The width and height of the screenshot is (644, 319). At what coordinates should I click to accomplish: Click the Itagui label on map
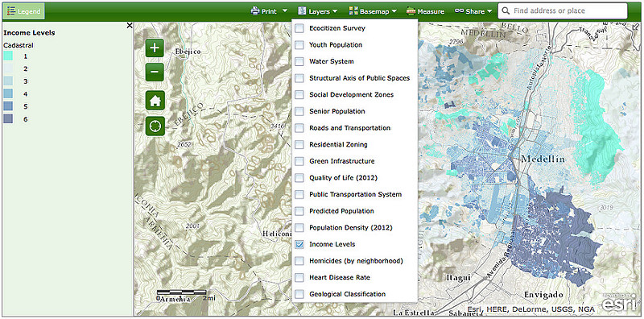458,278
